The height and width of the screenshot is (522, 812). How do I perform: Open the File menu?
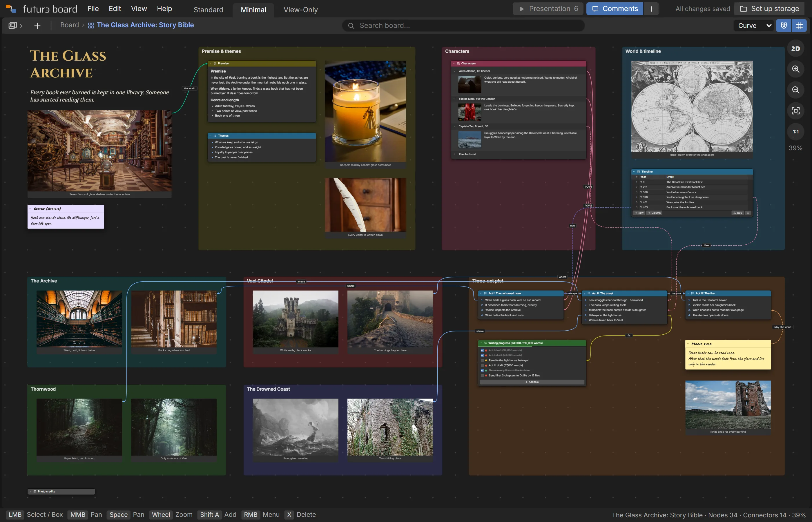coord(93,9)
